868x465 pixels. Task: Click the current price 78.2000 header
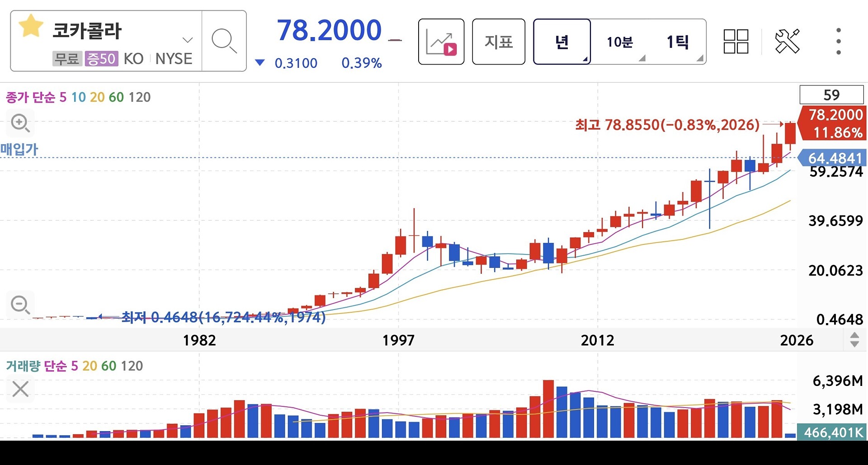pos(329,30)
